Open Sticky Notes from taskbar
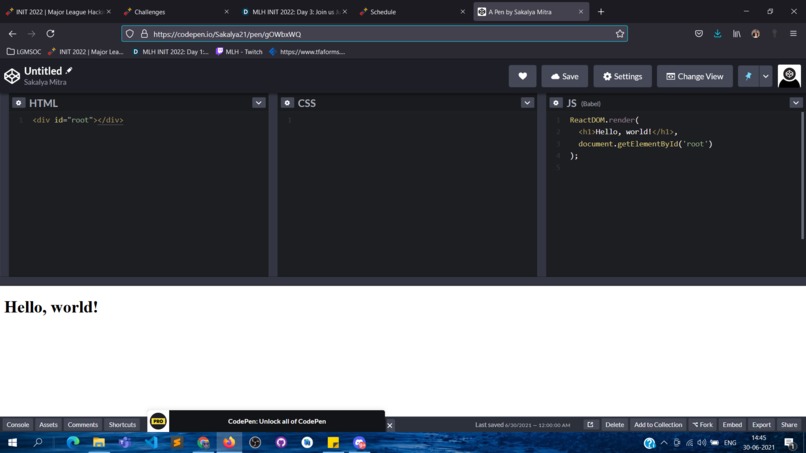Screen dimensions: 806x453 pyautogui.click(x=333, y=442)
